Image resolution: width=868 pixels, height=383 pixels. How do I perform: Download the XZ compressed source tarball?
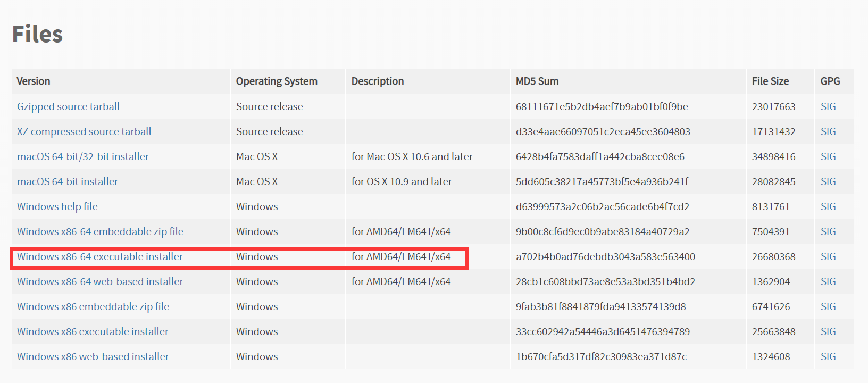[84, 131]
